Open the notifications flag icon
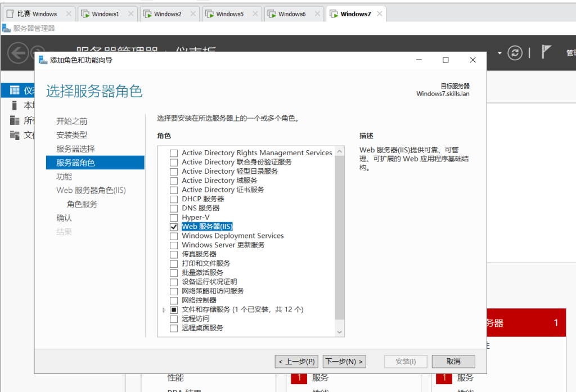The width and height of the screenshot is (576, 392). [546, 52]
